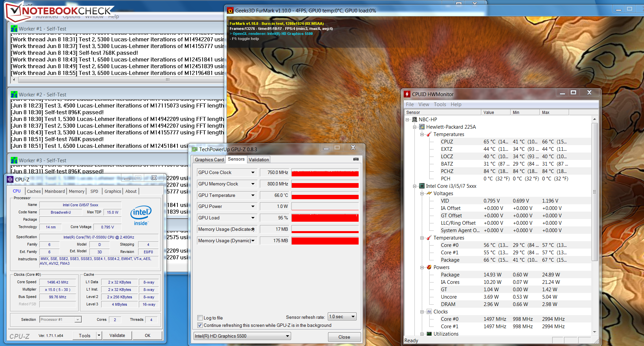The width and height of the screenshot is (644, 346).
Task: Open the About tab in CPU-Z
Action: [131, 191]
